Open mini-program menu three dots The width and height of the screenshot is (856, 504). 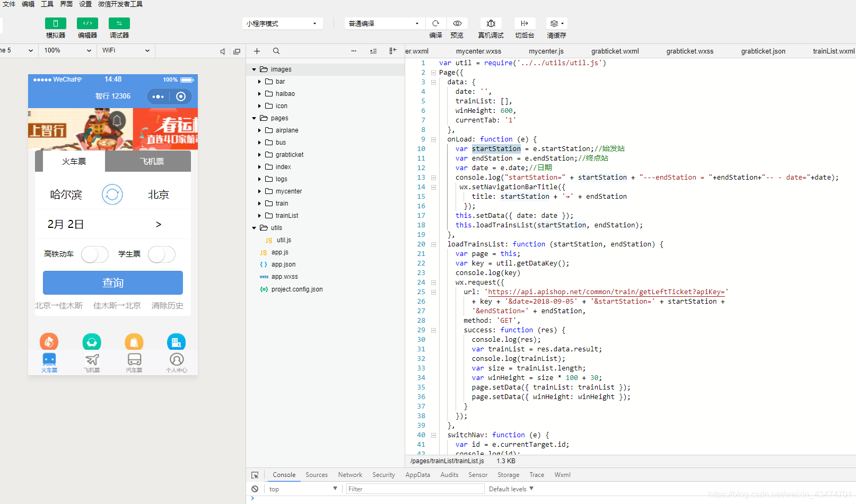click(x=158, y=96)
